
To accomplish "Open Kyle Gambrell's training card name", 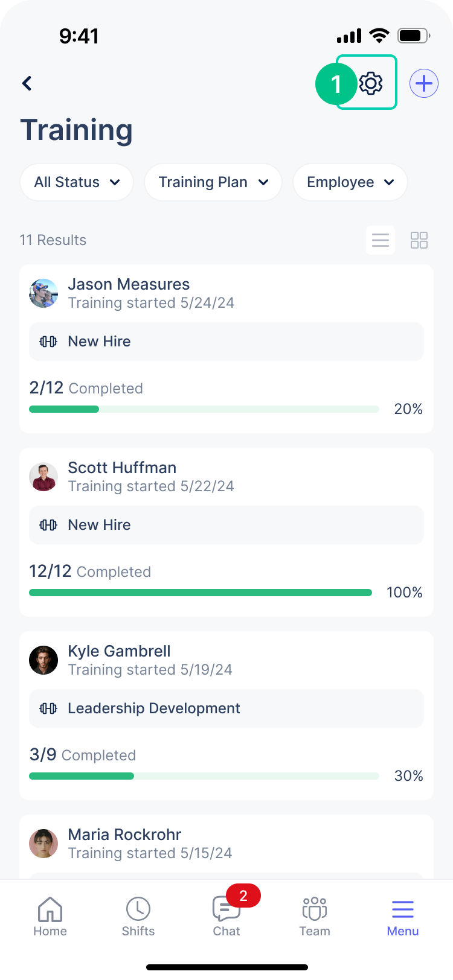I will tap(119, 651).
